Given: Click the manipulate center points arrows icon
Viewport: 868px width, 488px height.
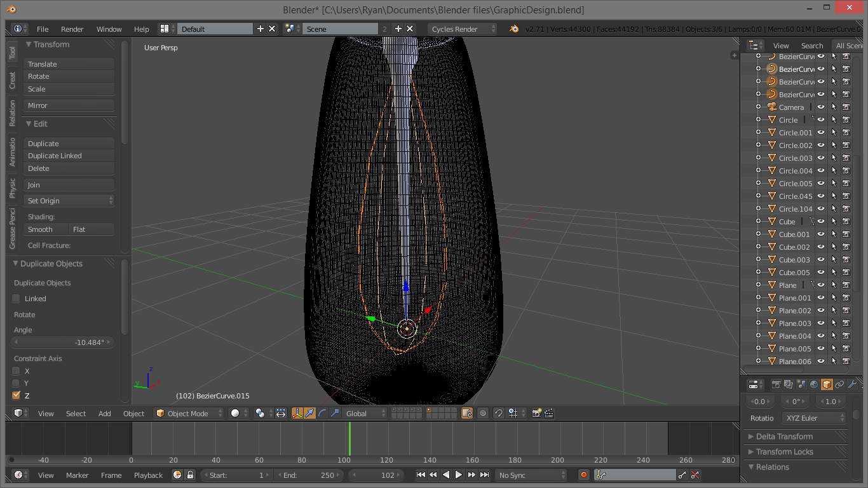Looking at the screenshot, I should click(x=281, y=413).
